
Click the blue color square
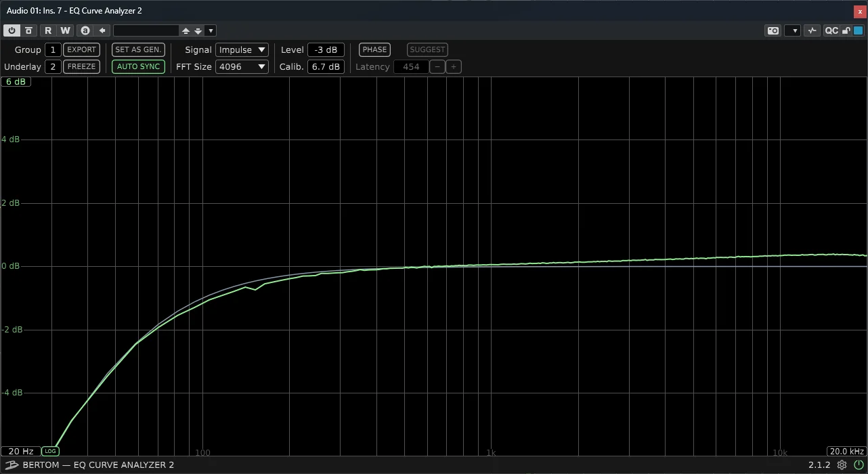(858, 30)
